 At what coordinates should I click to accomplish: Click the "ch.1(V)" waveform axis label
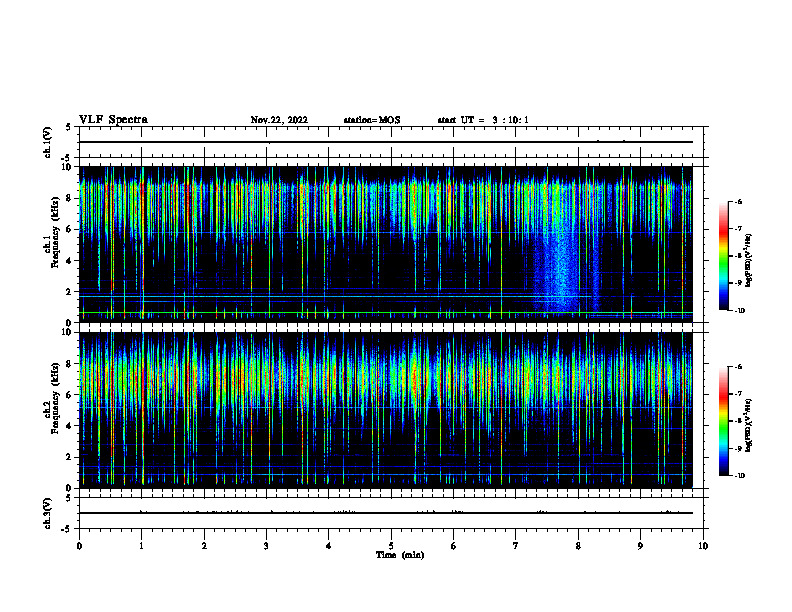[48, 142]
